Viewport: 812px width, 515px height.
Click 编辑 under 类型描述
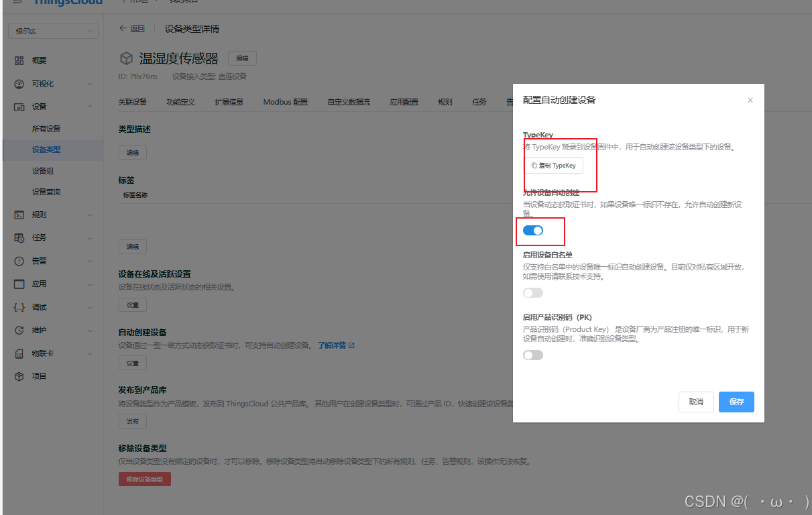(x=132, y=152)
